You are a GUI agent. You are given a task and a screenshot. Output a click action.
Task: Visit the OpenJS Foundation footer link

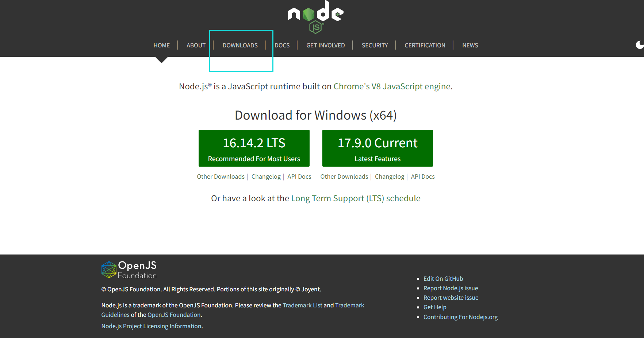coord(174,315)
